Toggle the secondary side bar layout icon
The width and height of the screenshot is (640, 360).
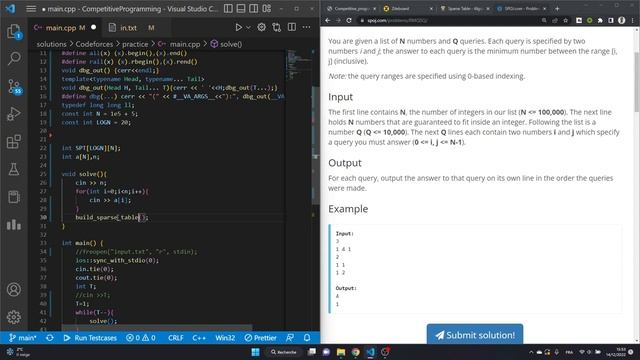click(x=253, y=9)
